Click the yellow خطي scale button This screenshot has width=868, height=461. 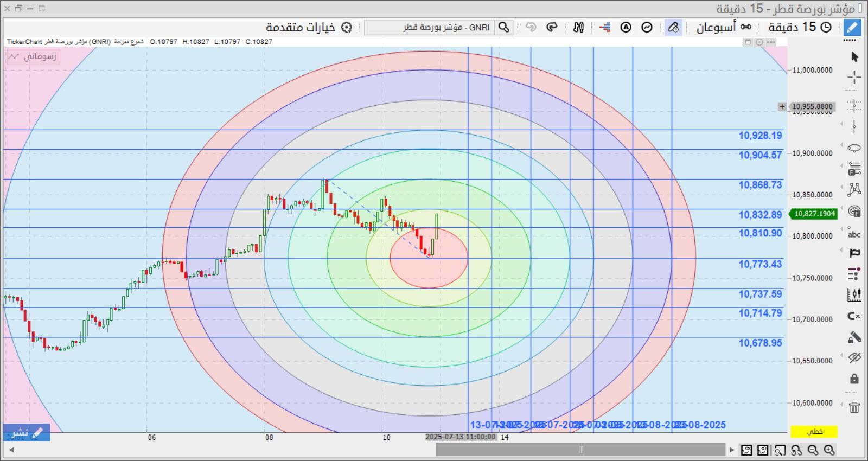tap(814, 432)
